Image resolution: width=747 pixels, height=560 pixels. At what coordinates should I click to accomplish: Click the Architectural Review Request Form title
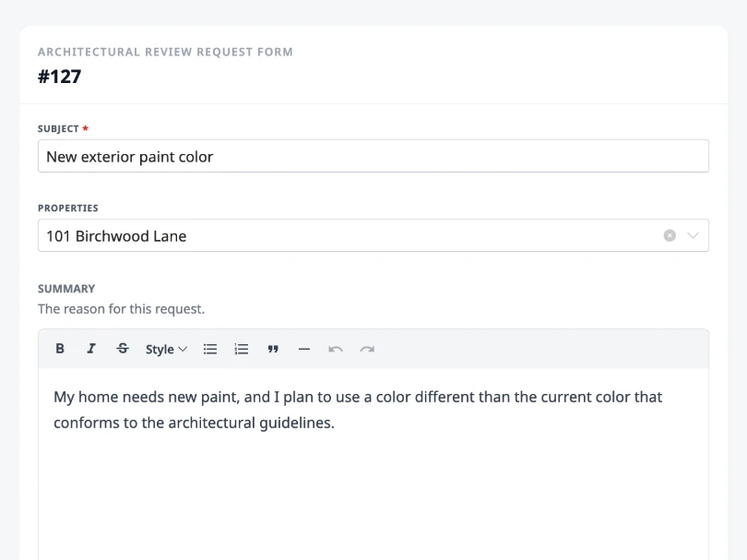click(165, 52)
